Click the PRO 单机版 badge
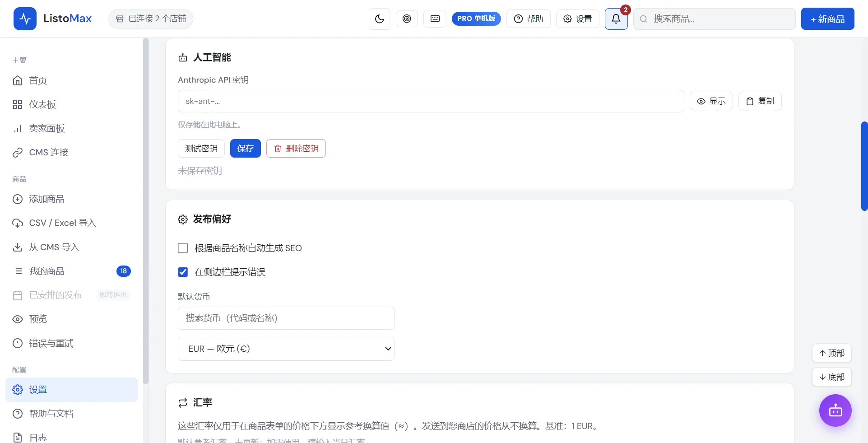The height and width of the screenshot is (443, 868). (476, 19)
